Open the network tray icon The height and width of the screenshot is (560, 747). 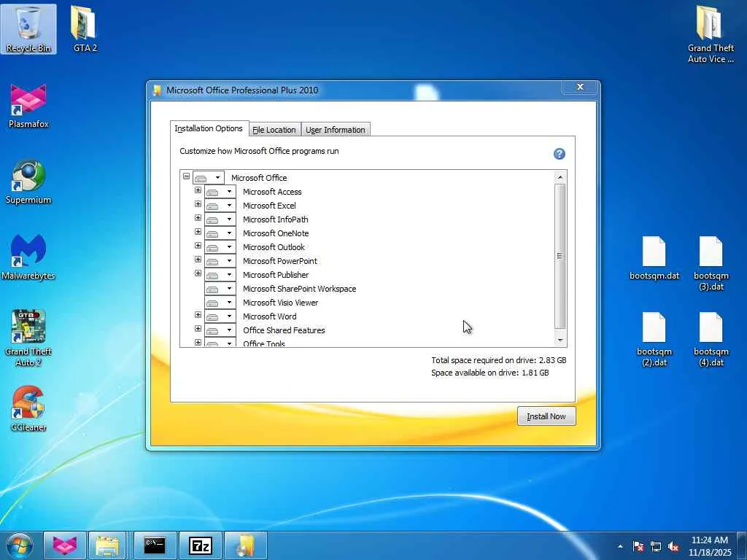tap(656, 546)
